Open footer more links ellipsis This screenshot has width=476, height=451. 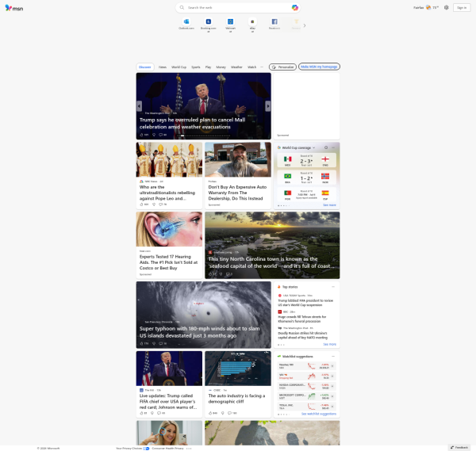[x=189, y=448]
